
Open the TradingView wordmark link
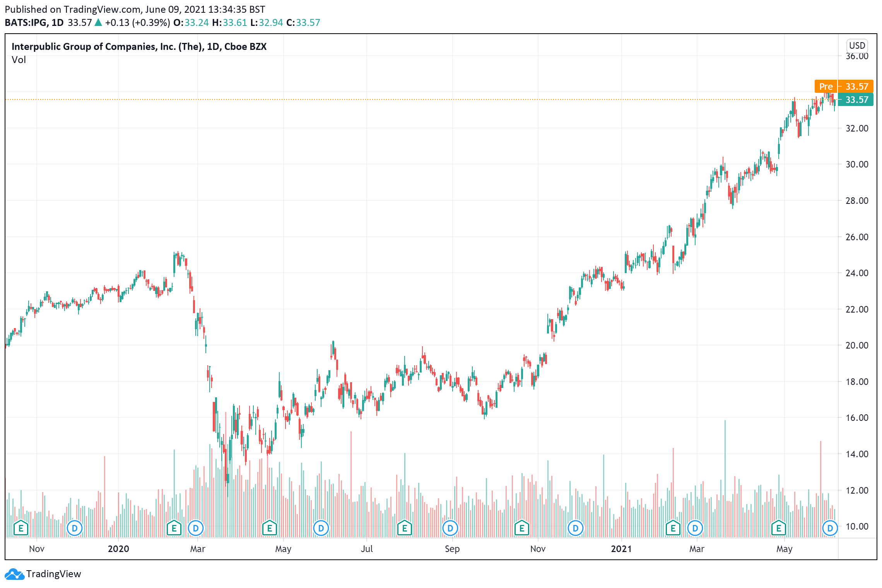[x=54, y=574]
